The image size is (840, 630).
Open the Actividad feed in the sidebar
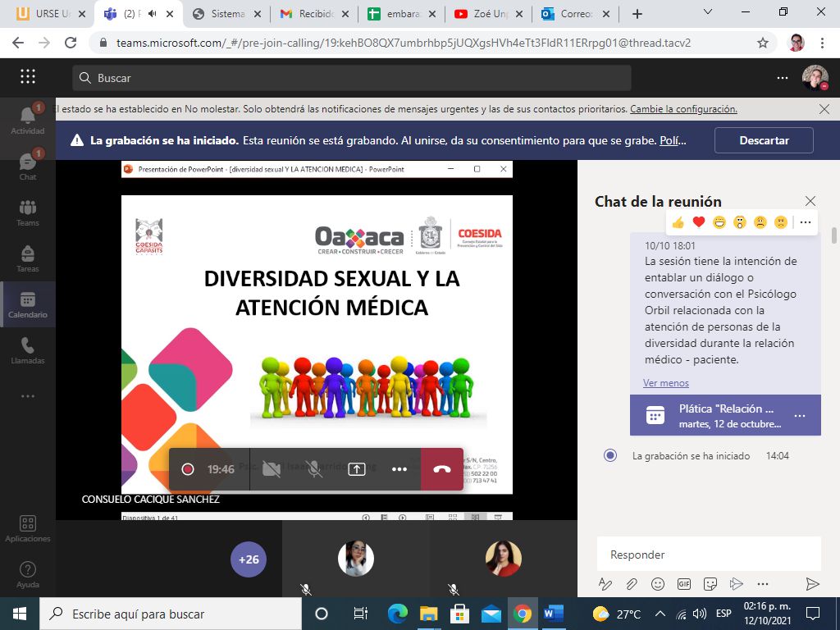(28, 120)
